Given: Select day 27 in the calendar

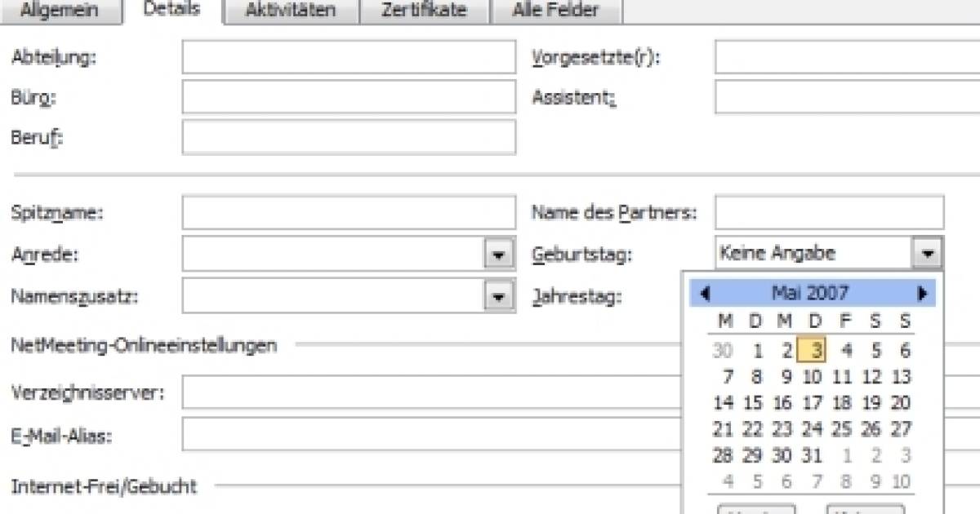Looking at the screenshot, I should click(901, 429).
